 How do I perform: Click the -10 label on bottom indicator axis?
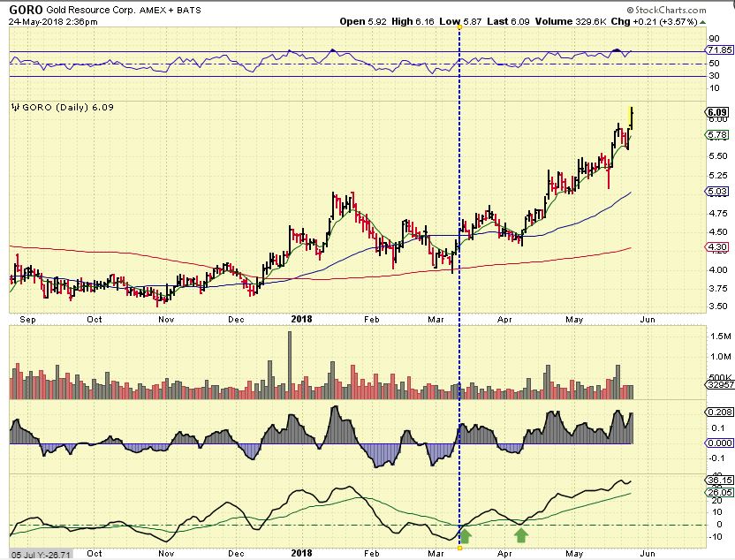[x=716, y=537]
